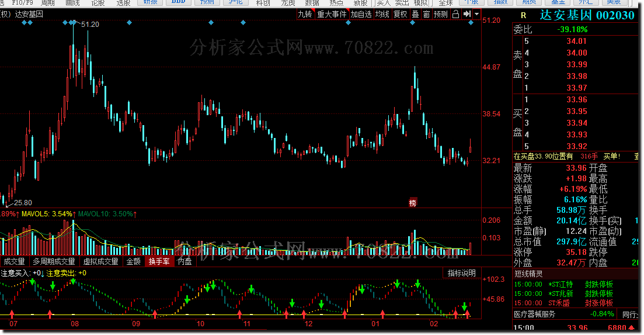Click the 51.20 high price label

(x=90, y=24)
